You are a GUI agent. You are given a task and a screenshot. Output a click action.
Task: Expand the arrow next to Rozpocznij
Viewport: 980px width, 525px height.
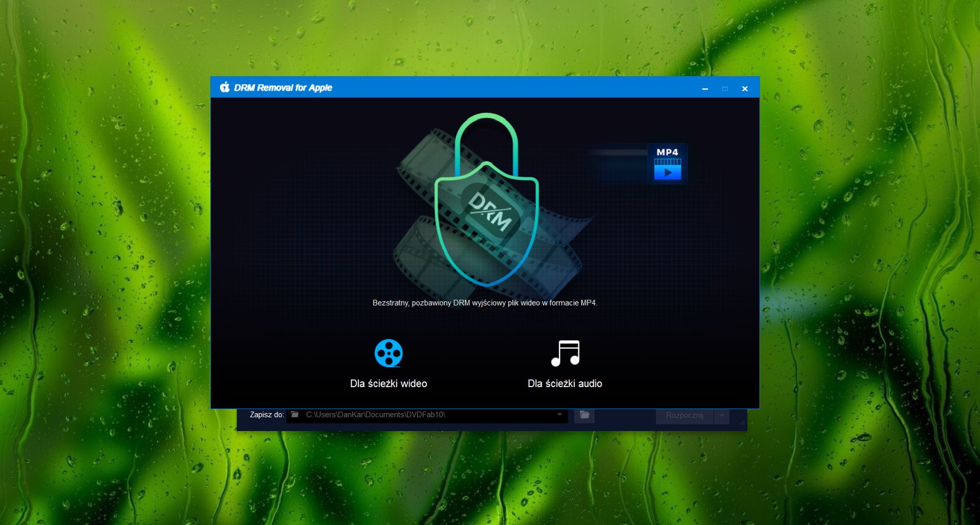click(x=722, y=415)
